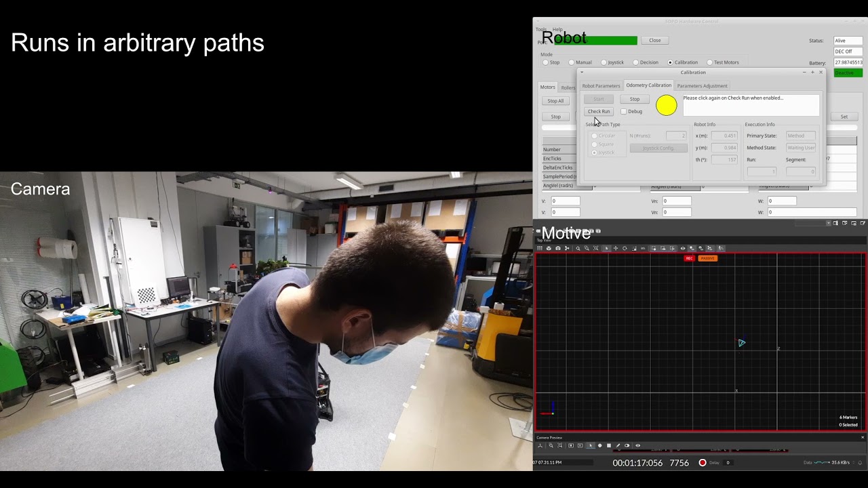
Task: Click the Vn input field in the first velocity row
Action: click(677, 201)
